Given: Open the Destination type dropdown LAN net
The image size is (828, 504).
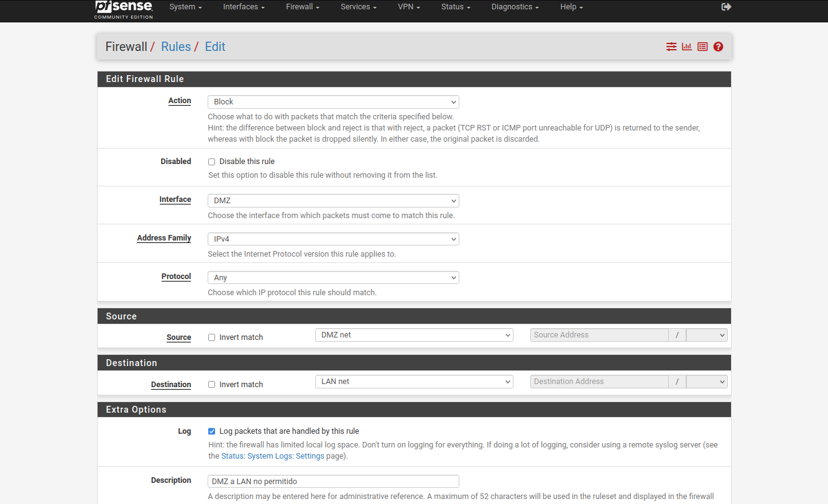Looking at the screenshot, I should (414, 382).
